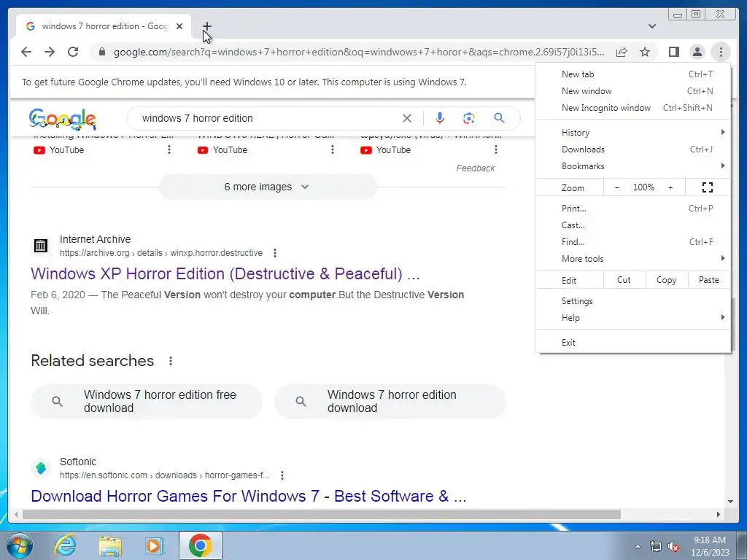
Task: Expand the History submenu
Action: click(634, 133)
